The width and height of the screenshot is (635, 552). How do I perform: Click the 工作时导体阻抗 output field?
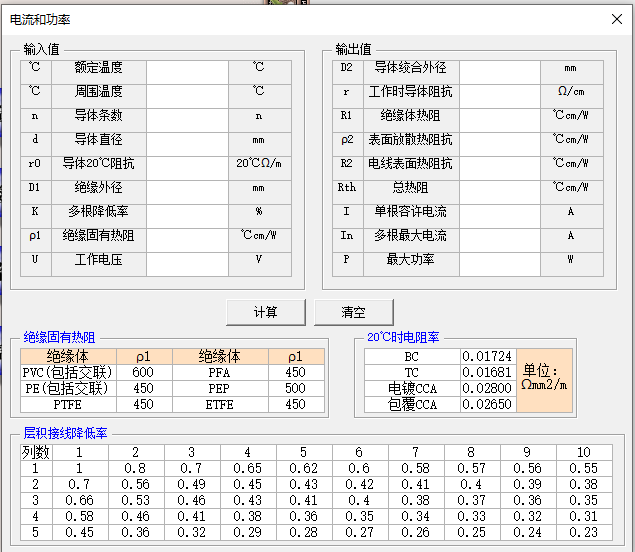click(499, 93)
